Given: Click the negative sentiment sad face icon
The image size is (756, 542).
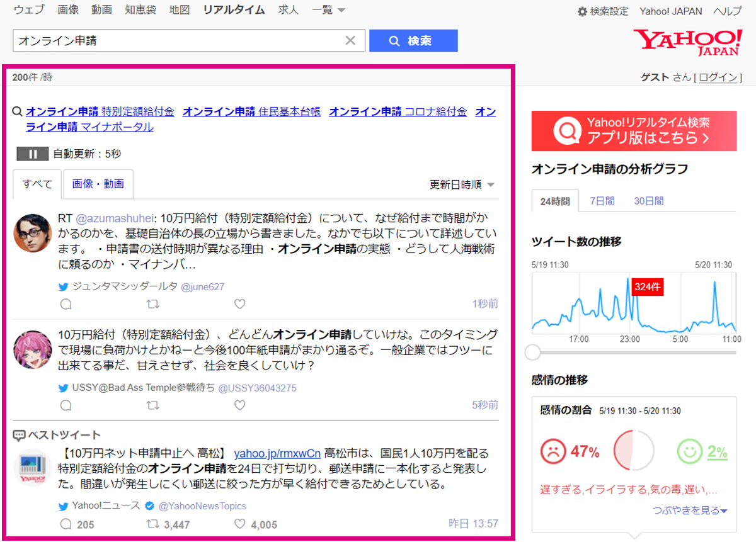Looking at the screenshot, I should [553, 451].
